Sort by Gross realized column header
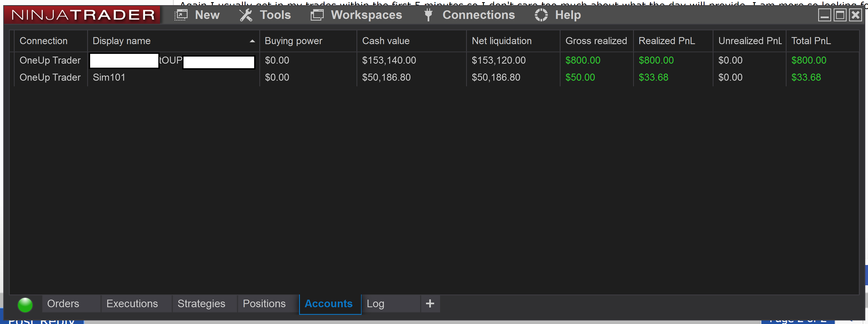Image resolution: width=868 pixels, height=324 pixels. point(597,41)
